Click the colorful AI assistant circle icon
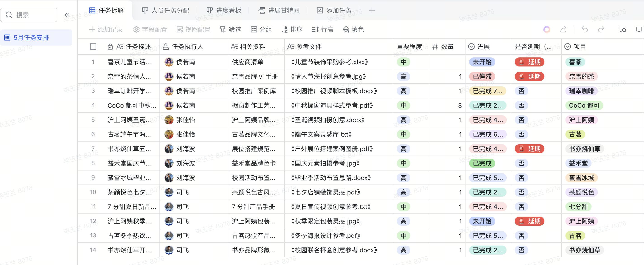This screenshot has height=265, width=644. (x=547, y=30)
